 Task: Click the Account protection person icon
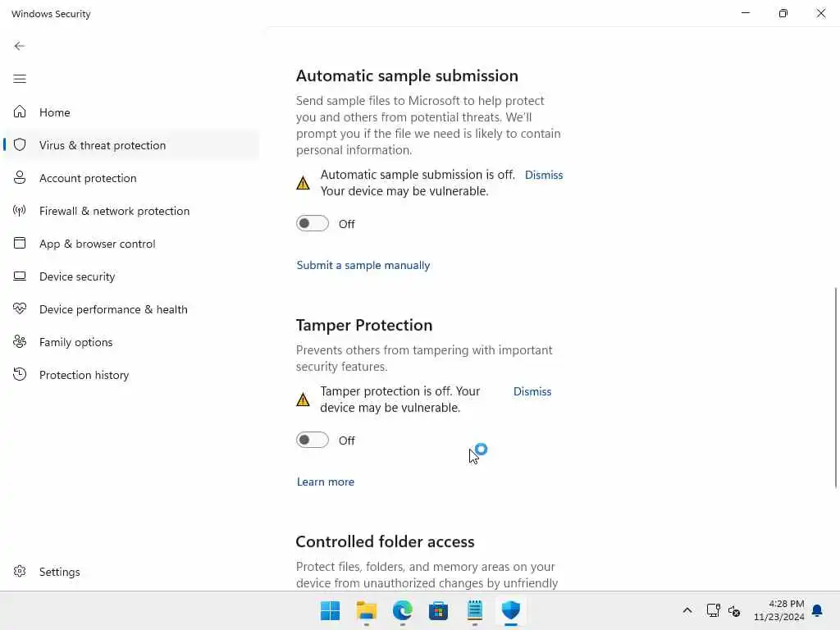click(20, 177)
